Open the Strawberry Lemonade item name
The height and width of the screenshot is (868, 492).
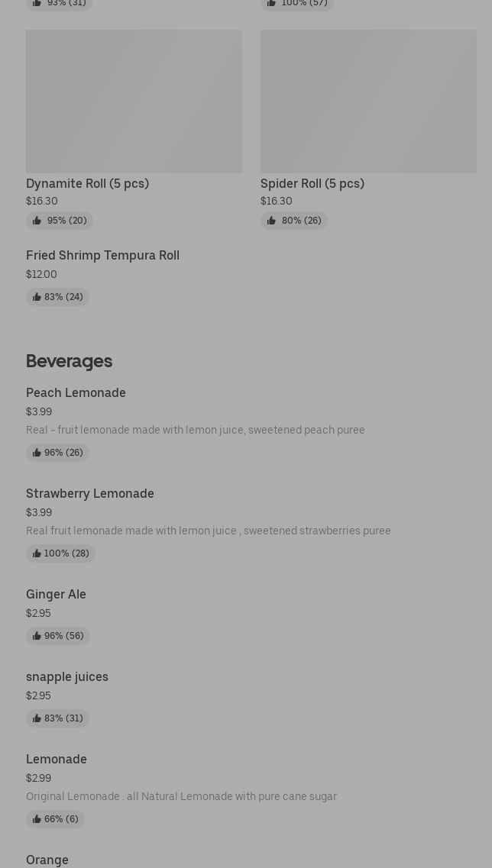tap(89, 493)
